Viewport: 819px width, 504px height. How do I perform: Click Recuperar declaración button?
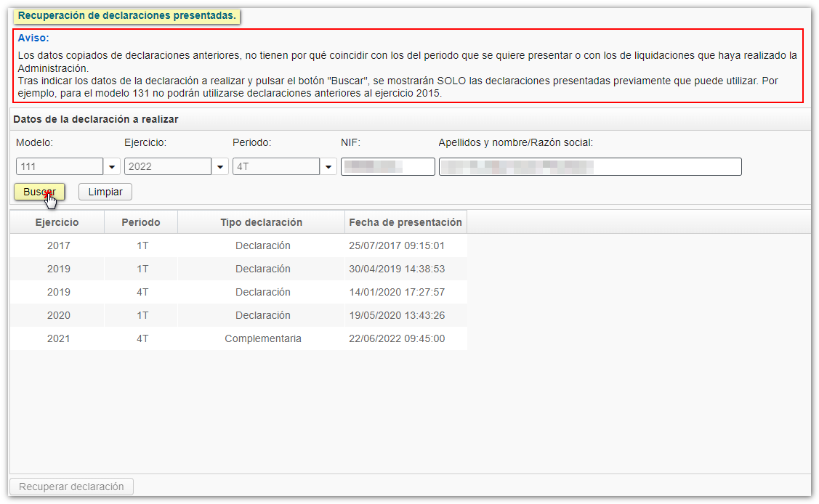coord(71,487)
